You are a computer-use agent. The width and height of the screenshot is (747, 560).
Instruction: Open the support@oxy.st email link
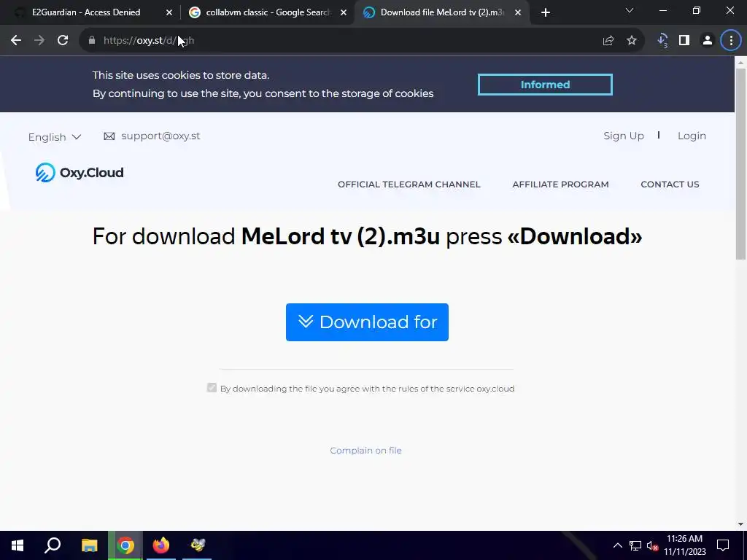pyautogui.click(x=160, y=136)
